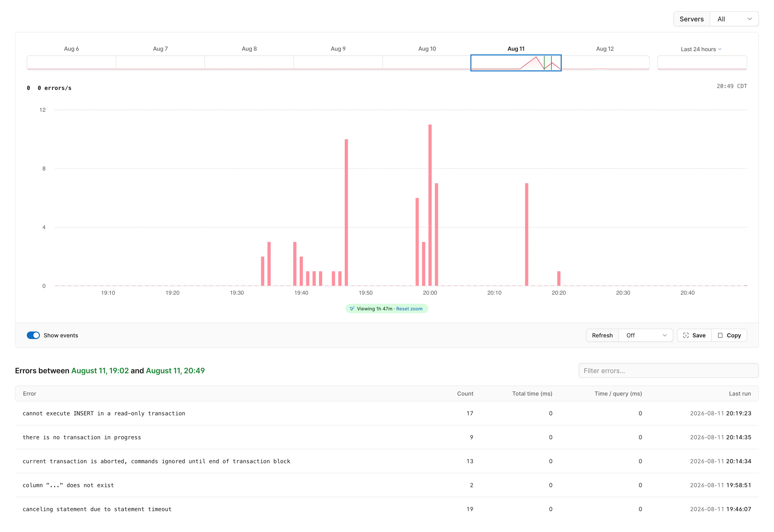Click the Copy button
Viewport: 774px width, 532px height.
click(729, 335)
